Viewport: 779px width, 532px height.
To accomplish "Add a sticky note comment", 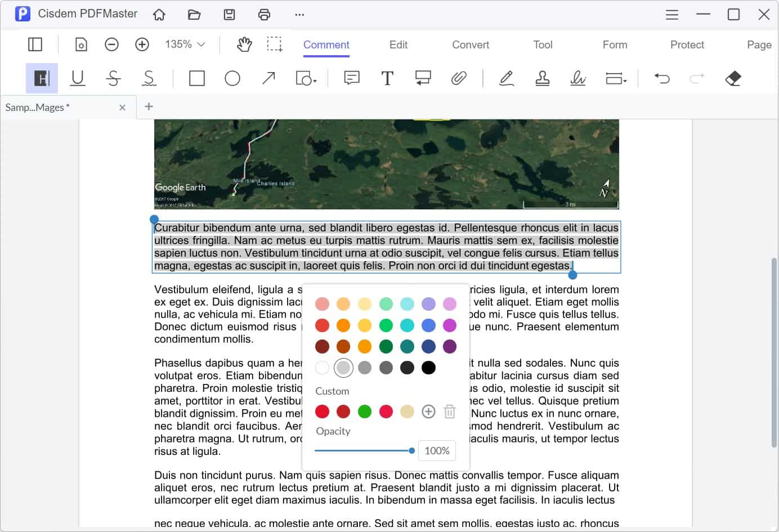I will point(351,78).
